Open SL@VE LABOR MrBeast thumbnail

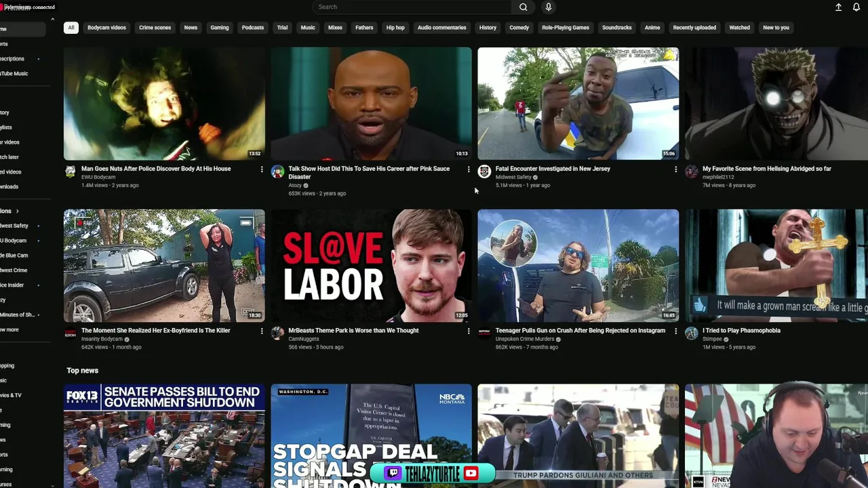pyautogui.click(x=371, y=266)
